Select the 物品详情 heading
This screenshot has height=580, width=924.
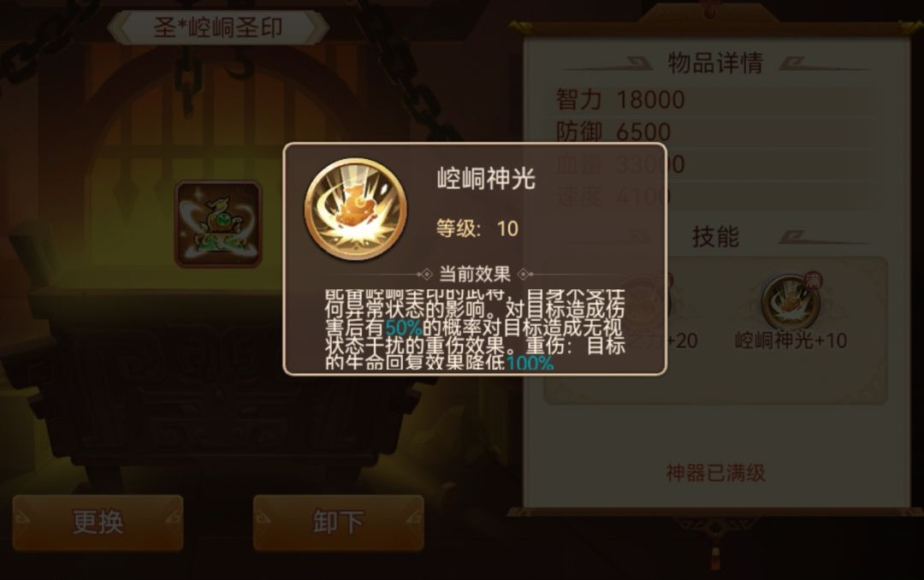[x=715, y=62]
